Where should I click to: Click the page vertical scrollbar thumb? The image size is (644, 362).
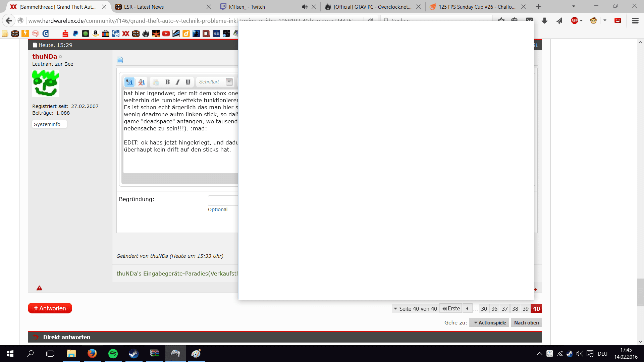pos(640,292)
